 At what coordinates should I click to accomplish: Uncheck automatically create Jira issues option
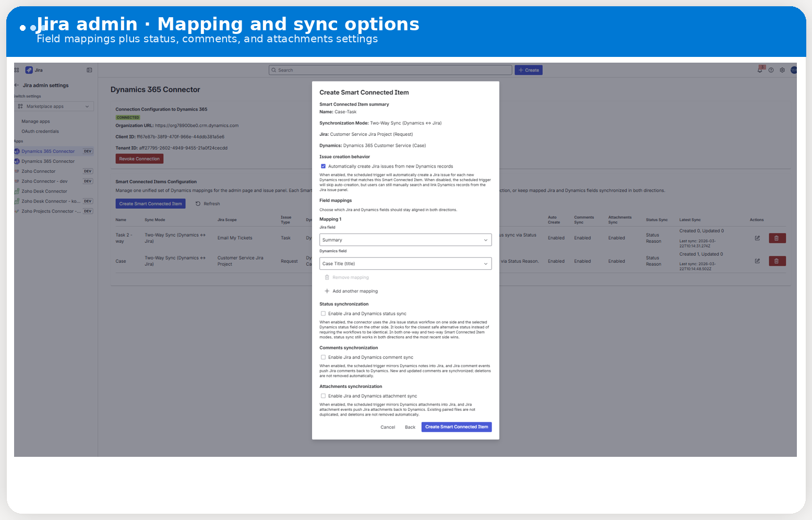[324, 166]
